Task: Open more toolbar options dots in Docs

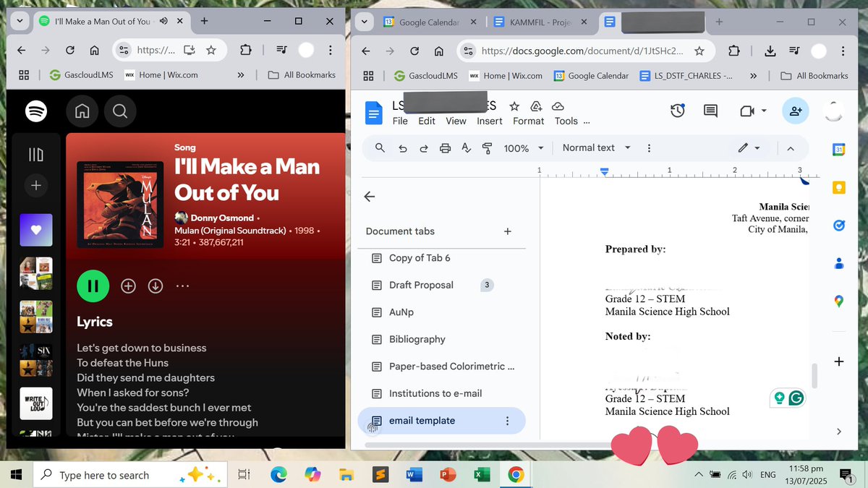Action: coord(649,148)
